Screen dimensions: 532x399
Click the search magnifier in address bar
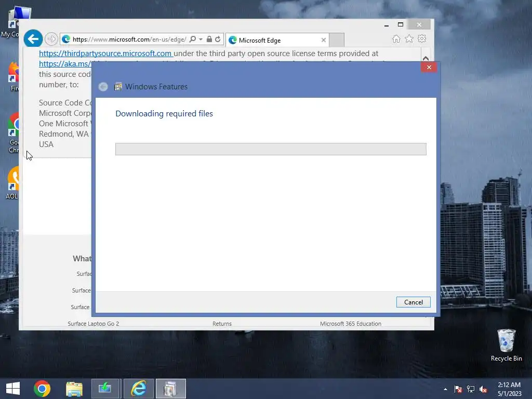[x=192, y=39]
